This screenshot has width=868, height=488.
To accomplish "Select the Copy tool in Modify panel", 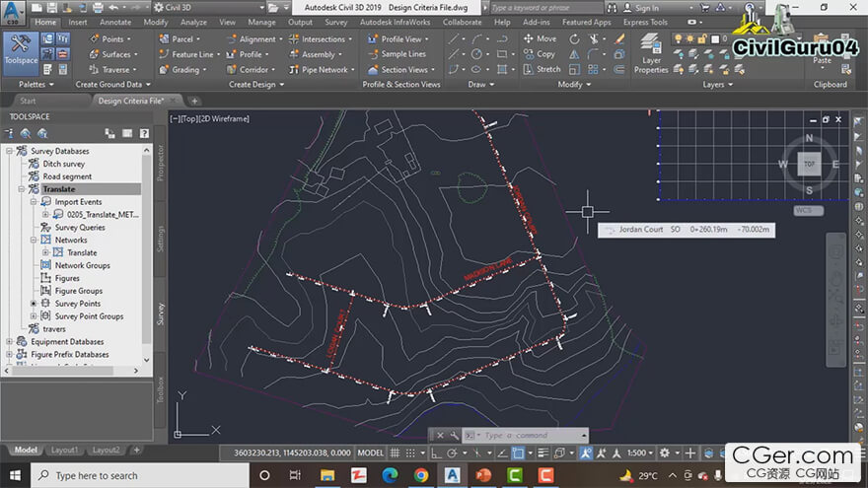I will tap(540, 54).
